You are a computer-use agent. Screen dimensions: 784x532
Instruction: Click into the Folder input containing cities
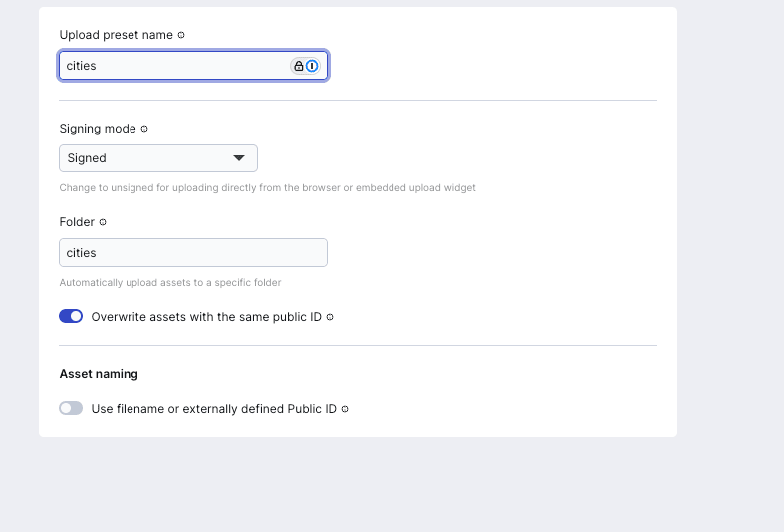[x=193, y=252]
